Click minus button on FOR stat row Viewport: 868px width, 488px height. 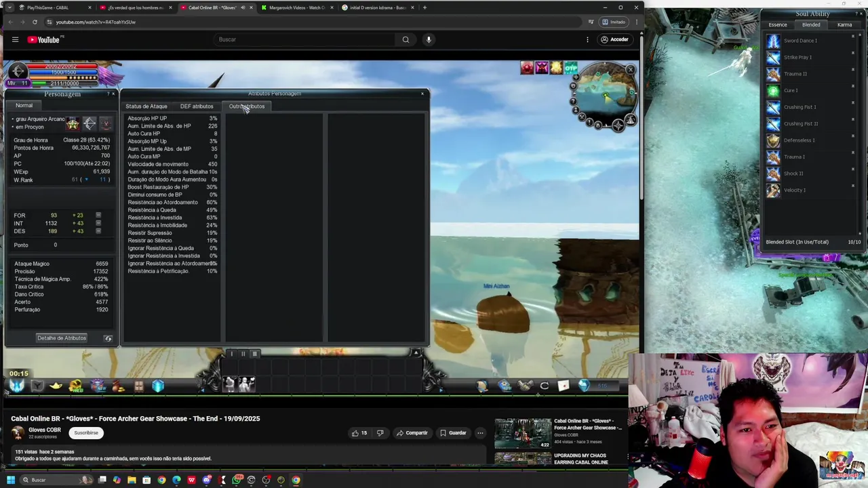(98, 216)
